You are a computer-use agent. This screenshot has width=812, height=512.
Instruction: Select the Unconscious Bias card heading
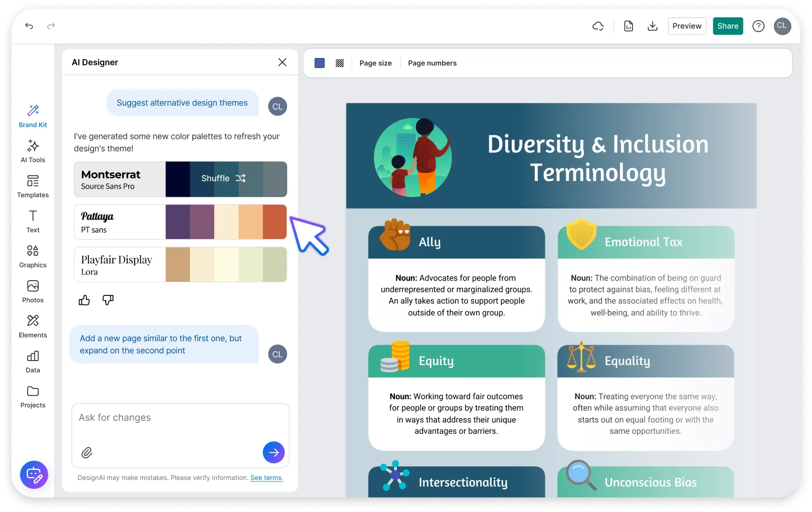pos(651,483)
